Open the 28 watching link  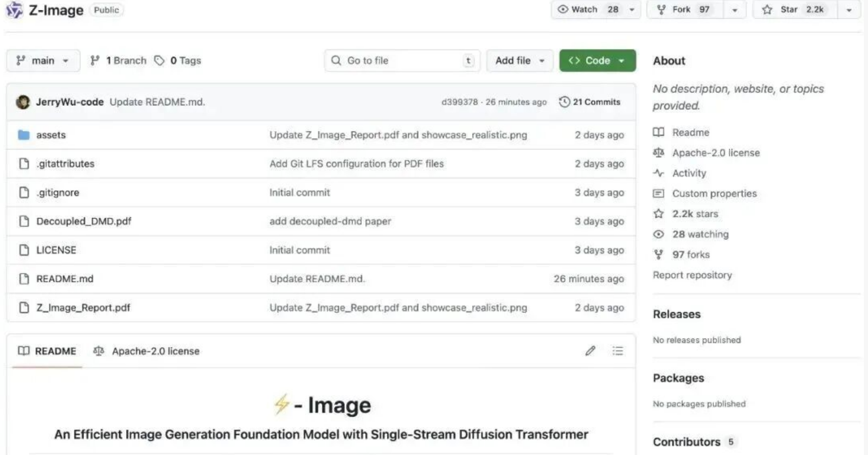[701, 234]
